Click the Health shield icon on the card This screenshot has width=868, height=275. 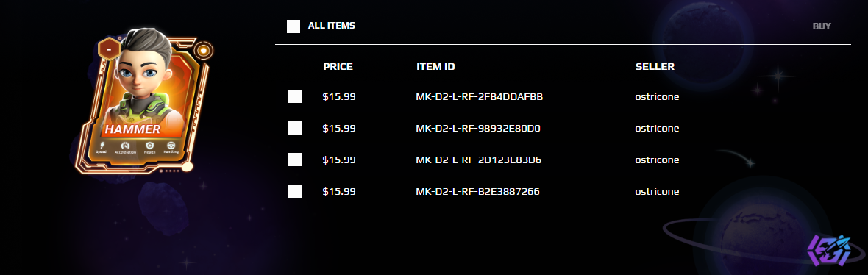click(149, 146)
